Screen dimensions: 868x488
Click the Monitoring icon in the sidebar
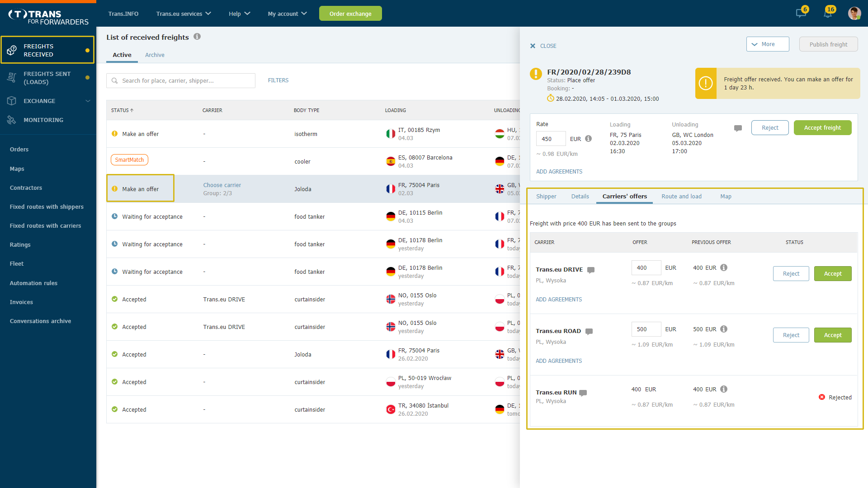pos(12,120)
